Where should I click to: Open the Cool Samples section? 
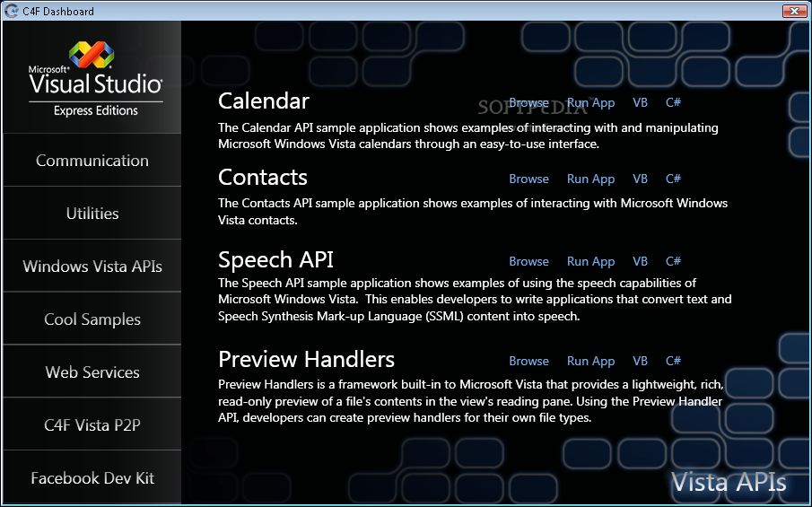(x=92, y=319)
